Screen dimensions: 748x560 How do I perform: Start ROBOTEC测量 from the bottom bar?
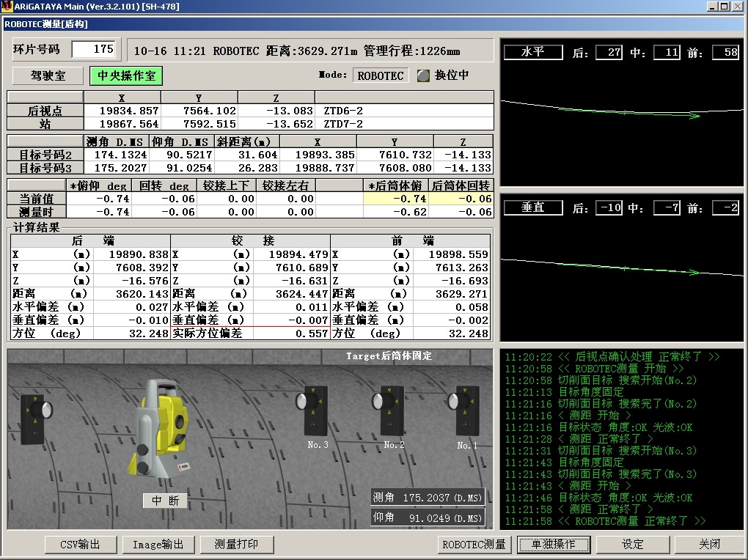pyautogui.click(x=474, y=545)
